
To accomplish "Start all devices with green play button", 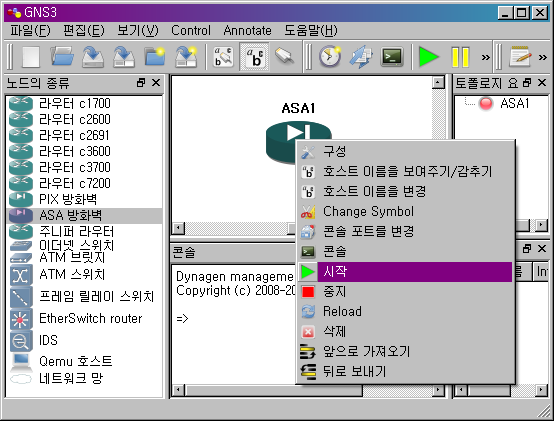I will click(x=428, y=57).
